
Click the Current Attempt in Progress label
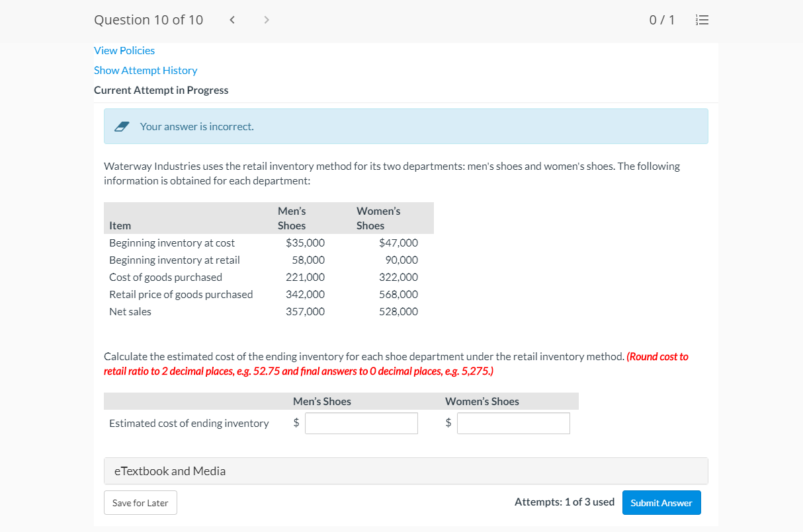(161, 90)
